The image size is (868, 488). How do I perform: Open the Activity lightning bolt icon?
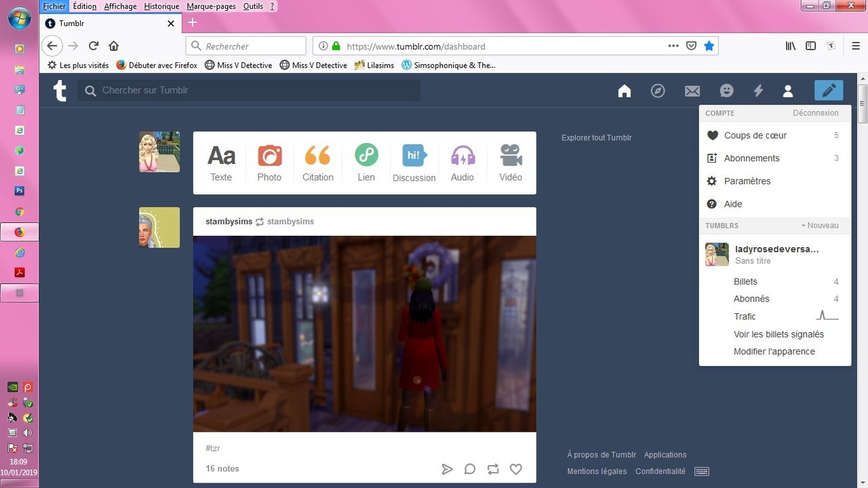[x=758, y=91]
